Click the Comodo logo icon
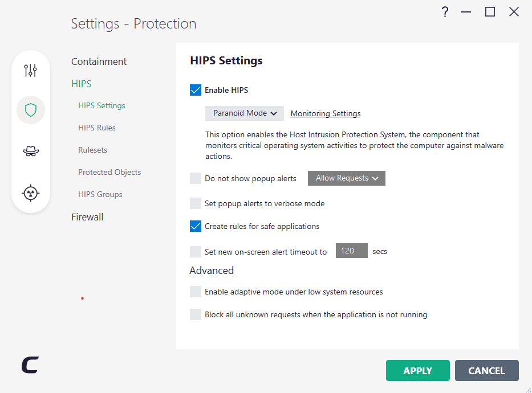 tap(30, 365)
